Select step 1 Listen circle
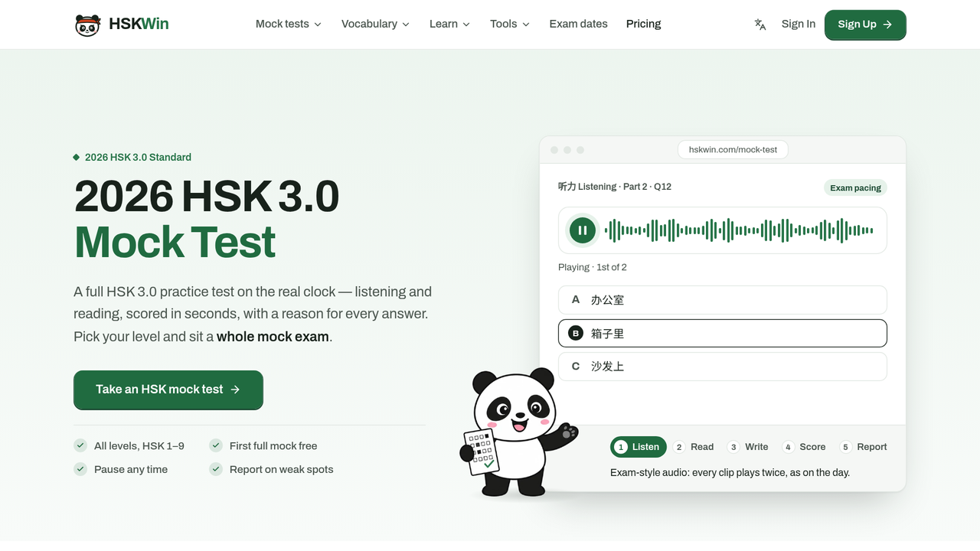 tap(622, 447)
